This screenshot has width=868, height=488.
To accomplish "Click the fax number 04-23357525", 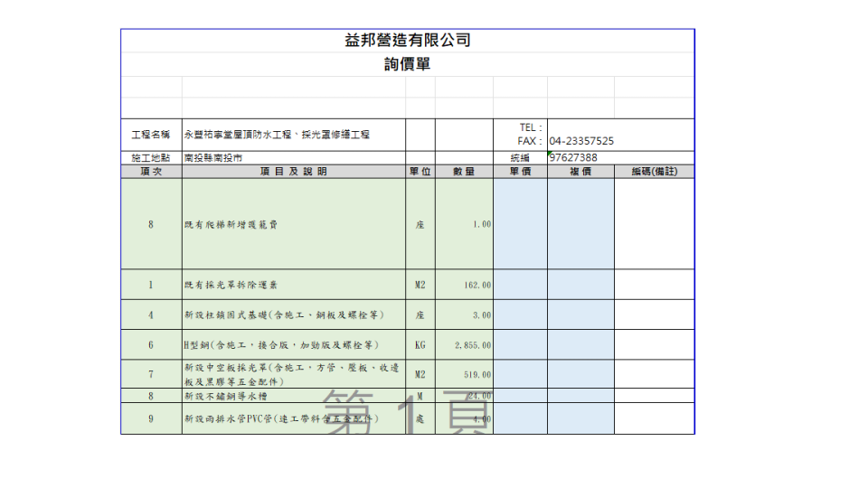I will coord(581,141).
